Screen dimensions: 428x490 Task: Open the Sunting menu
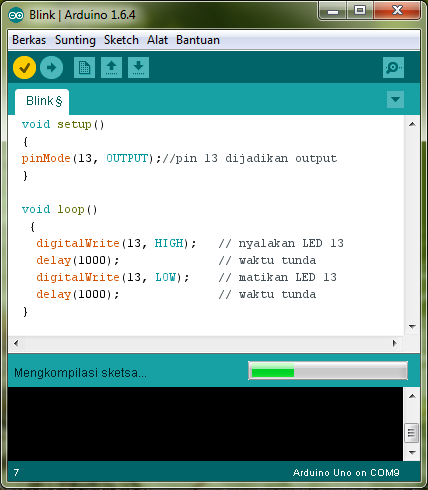75,40
